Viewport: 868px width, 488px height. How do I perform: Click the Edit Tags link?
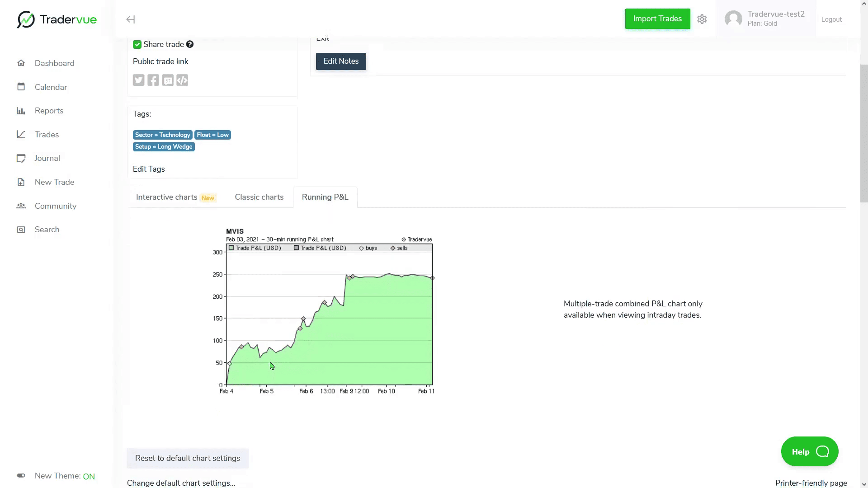coord(149,169)
